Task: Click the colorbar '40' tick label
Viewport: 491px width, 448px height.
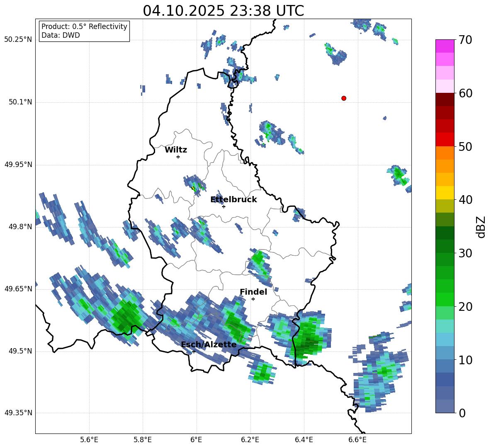Action: click(465, 200)
